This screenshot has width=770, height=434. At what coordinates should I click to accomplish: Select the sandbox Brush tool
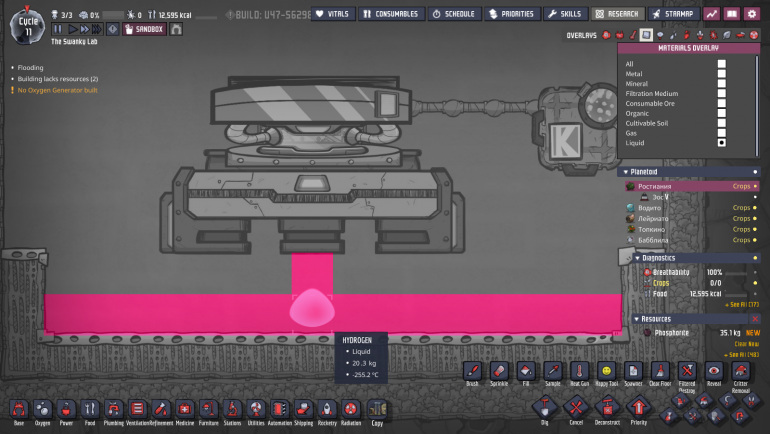click(x=472, y=374)
